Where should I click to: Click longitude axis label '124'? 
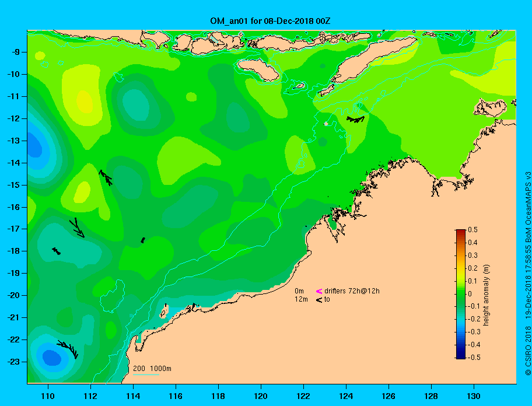(x=346, y=396)
